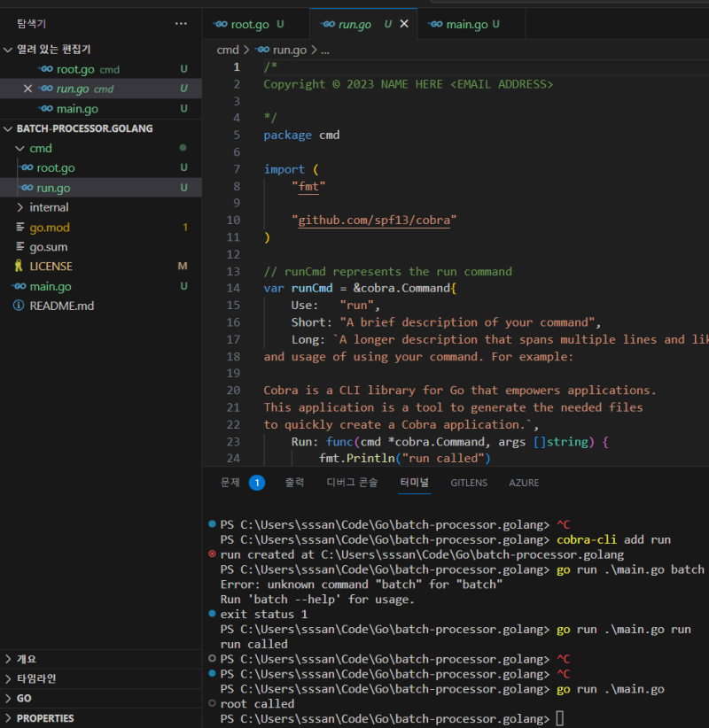Close the run.go editor tab

(x=405, y=24)
